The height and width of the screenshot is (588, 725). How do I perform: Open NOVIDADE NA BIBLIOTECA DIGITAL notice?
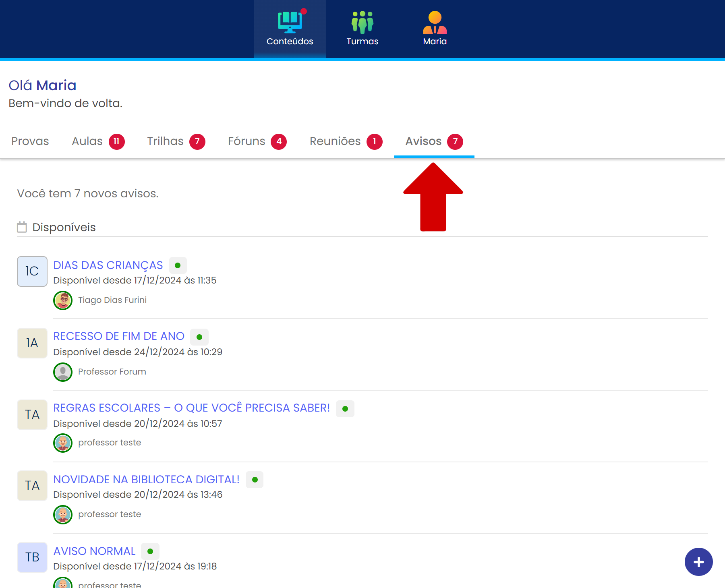click(x=146, y=480)
